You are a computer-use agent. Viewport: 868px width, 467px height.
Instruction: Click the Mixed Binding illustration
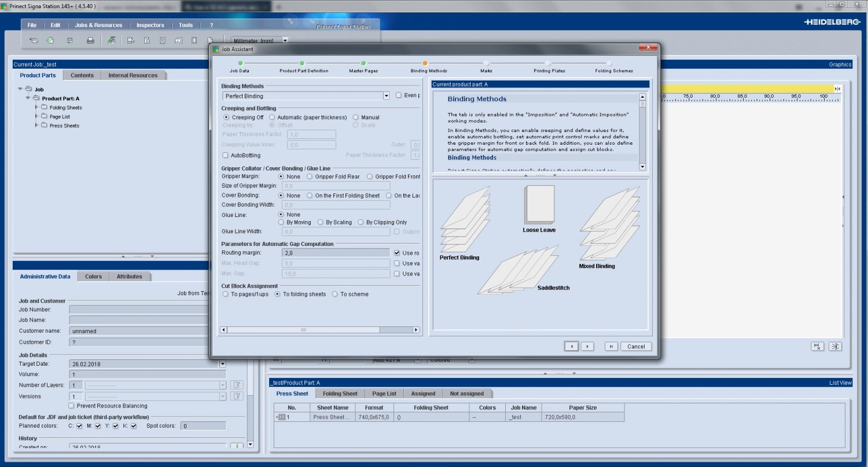pyautogui.click(x=610, y=223)
